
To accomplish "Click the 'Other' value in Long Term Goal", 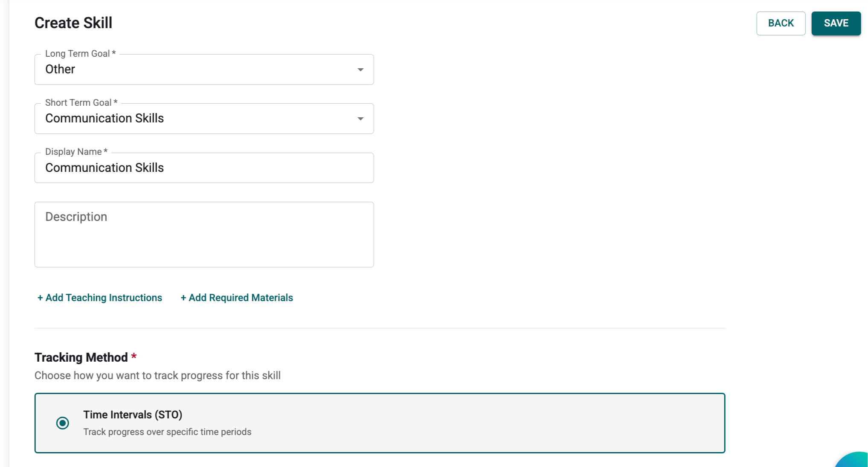I will [x=60, y=69].
